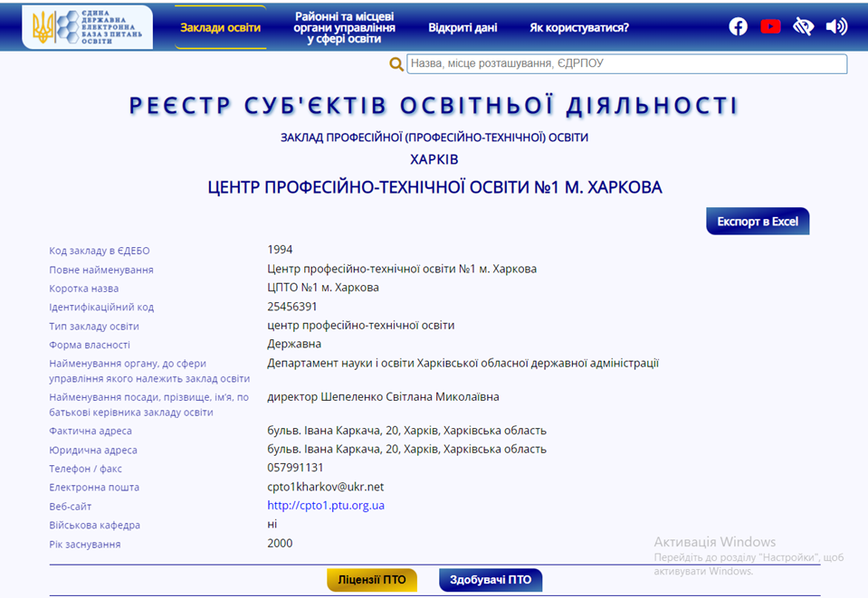
Task: Open Районні та місцеві органи управління menu
Action: tap(344, 28)
